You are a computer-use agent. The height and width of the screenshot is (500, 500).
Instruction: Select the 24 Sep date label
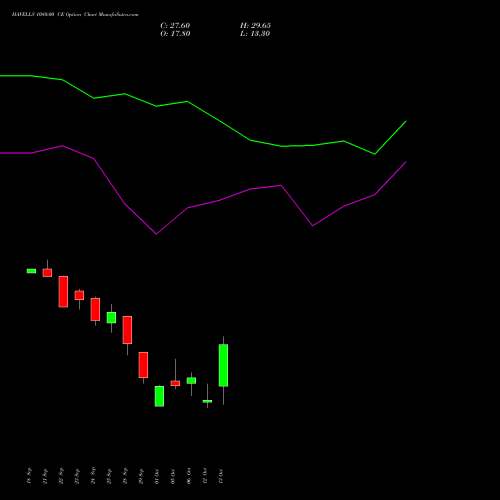[x=93, y=476]
